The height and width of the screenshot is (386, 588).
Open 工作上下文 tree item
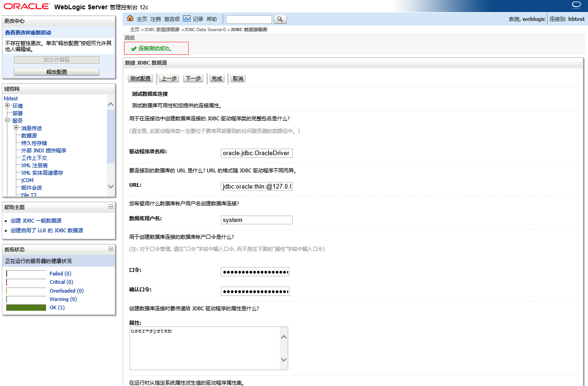[34, 158]
